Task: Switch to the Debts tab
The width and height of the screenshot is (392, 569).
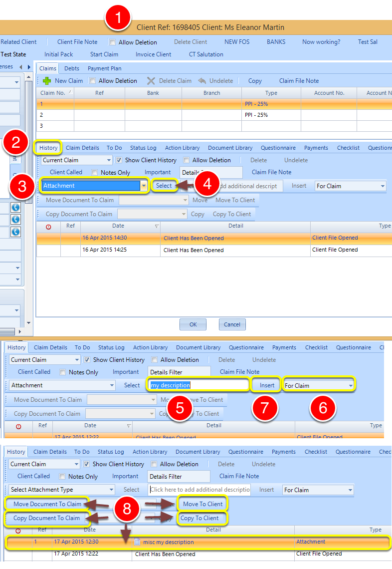Action: click(x=72, y=68)
